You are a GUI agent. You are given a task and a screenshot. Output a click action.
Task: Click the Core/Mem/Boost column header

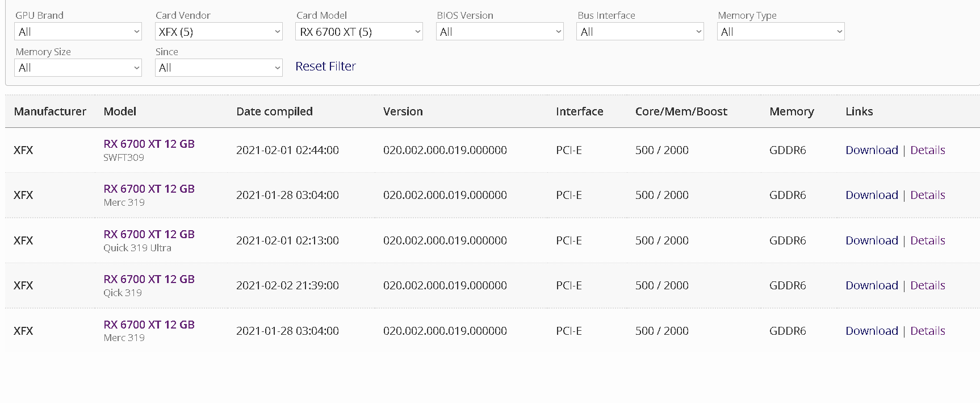pyautogui.click(x=681, y=111)
